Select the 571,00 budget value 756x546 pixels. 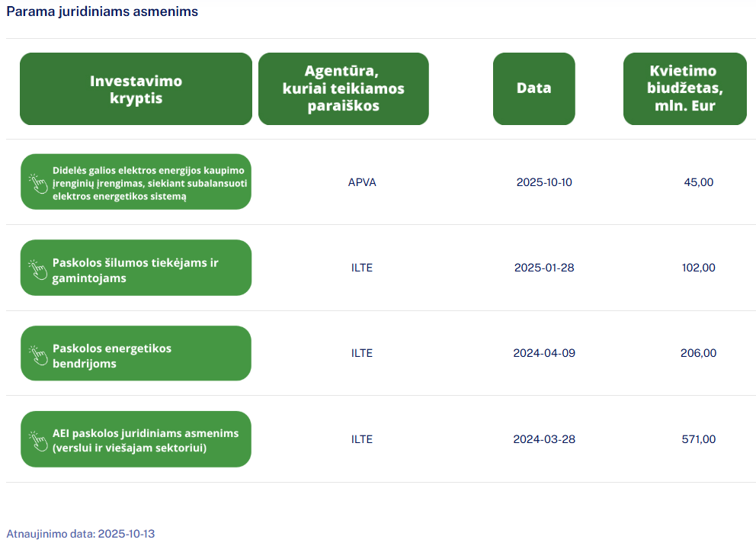pos(698,439)
